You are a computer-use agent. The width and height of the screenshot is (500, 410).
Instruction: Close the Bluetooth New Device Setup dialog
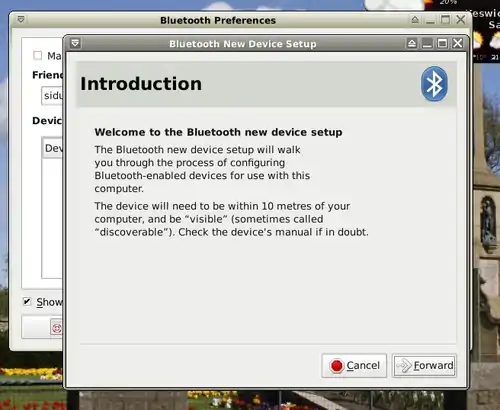coord(458,43)
